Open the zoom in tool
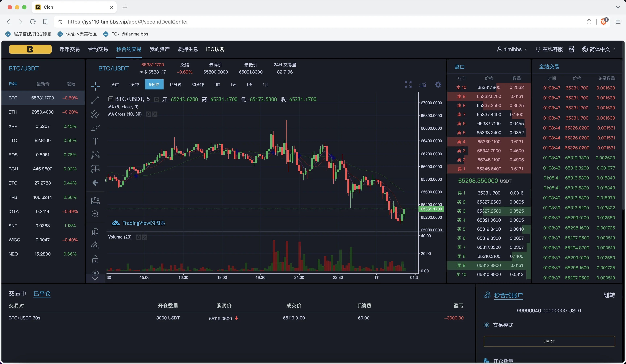The height and width of the screenshot is (364, 626). pyautogui.click(x=95, y=214)
